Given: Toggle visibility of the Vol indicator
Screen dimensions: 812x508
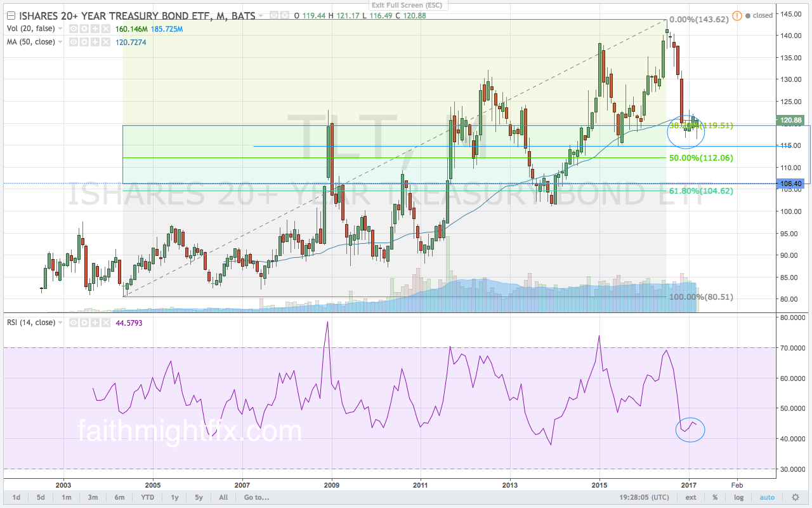Looking at the screenshot, I should (74, 29).
